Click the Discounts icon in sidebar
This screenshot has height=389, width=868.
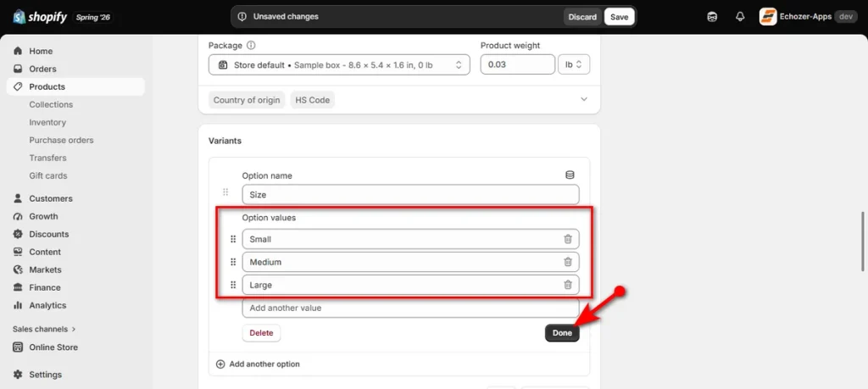coord(18,234)
